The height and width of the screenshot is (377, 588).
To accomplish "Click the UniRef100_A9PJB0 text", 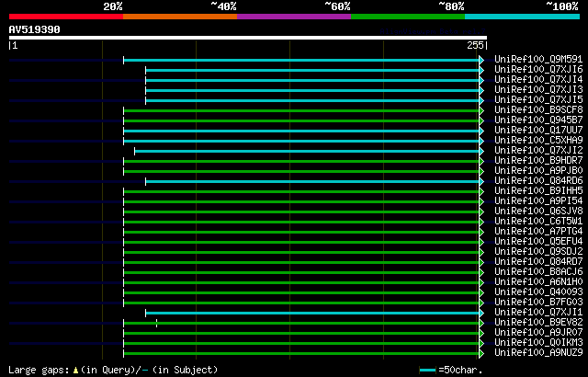I will [x=538, y=171].
